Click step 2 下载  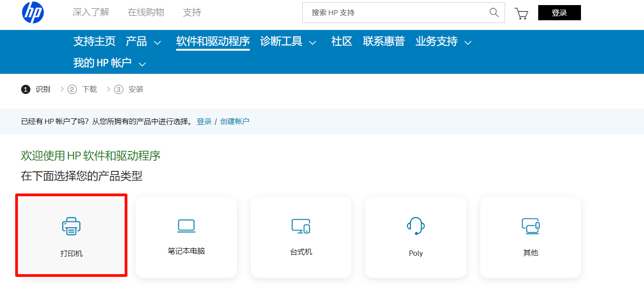click(82, 89)
